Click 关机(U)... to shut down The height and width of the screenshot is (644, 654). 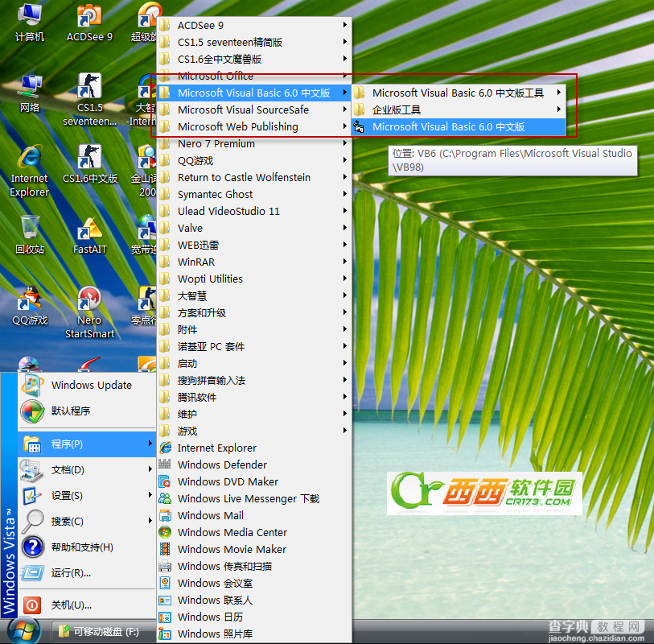[87, 605]
